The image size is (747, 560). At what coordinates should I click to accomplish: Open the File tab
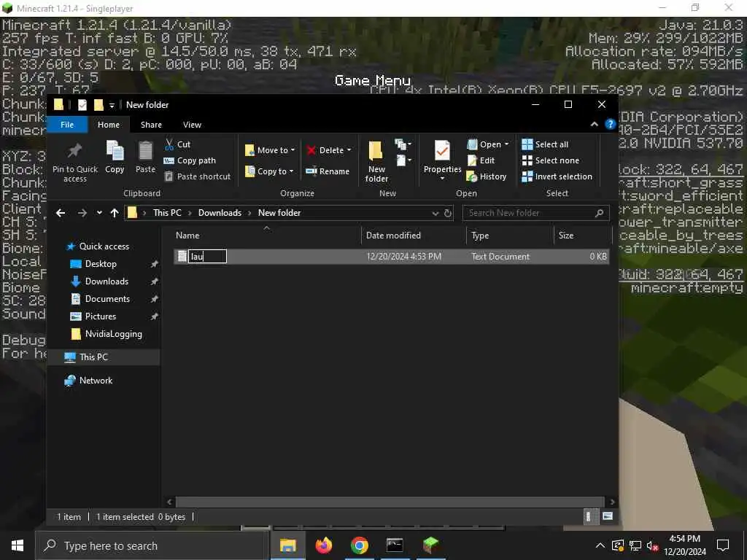click(67, 125)
